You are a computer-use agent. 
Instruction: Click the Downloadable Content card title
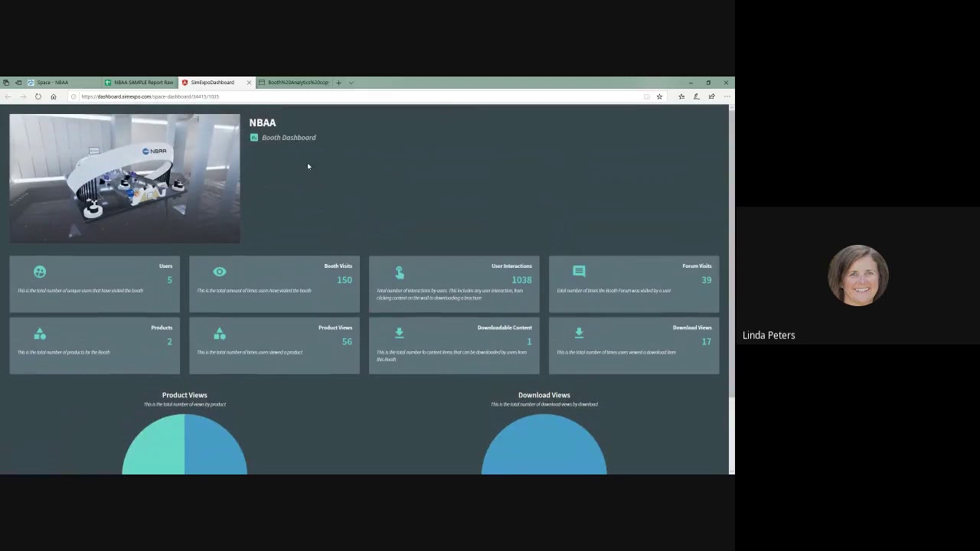[x=505, y=328]
